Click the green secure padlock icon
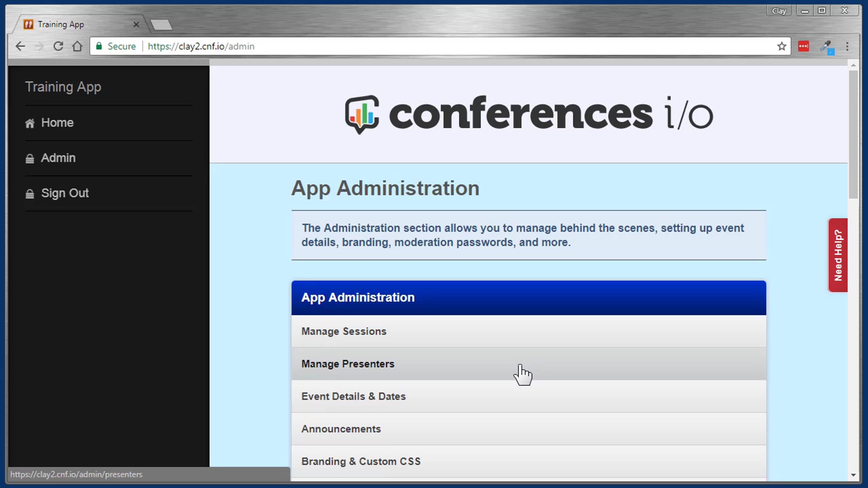Screen dimensions: 868x488 tap(99, 46)
